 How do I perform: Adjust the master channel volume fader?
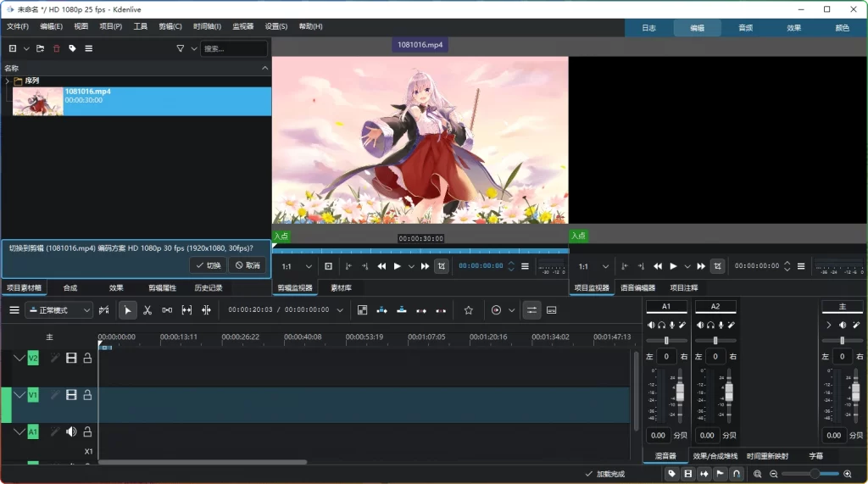pyautogui.click(x=856, y=394)
